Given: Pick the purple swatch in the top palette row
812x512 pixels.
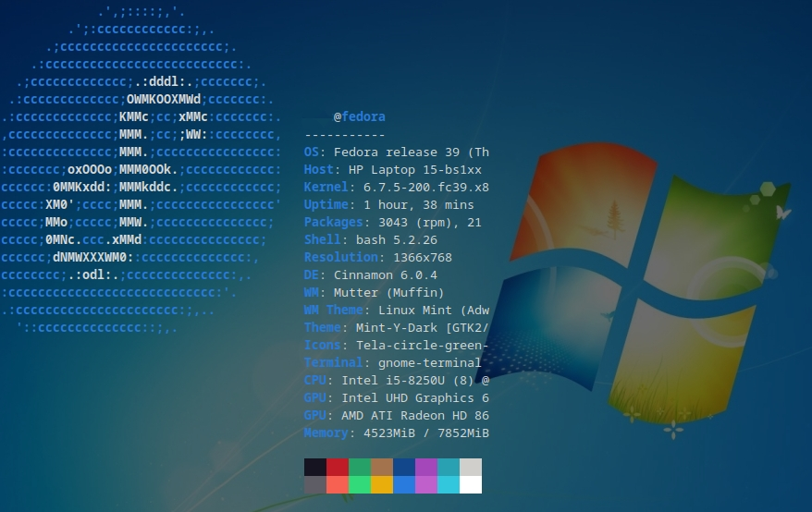Looking at the screenshot, I should (426, 467).
